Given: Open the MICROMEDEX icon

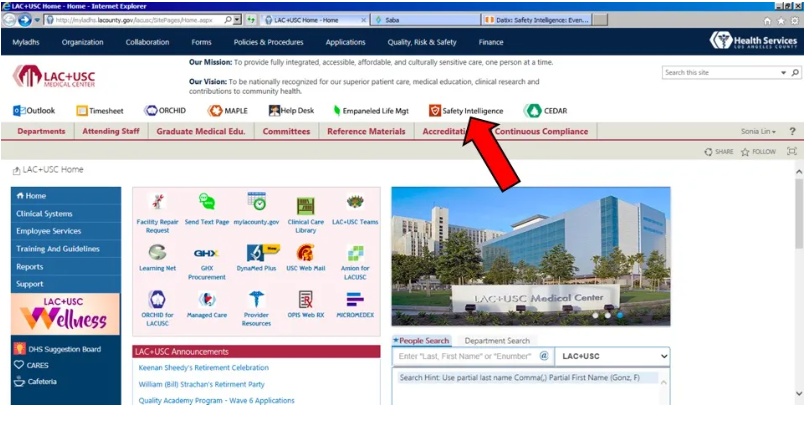Looking at the screenshot, I should [355, 299].
